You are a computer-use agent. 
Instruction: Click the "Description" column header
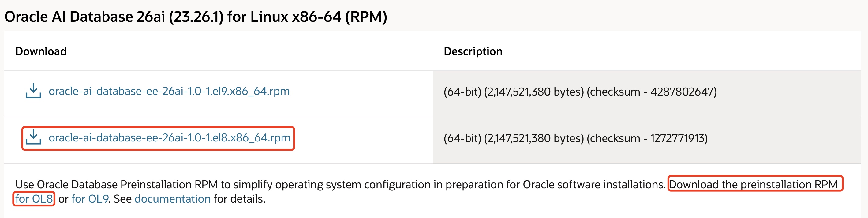click(x=473, y=51)
